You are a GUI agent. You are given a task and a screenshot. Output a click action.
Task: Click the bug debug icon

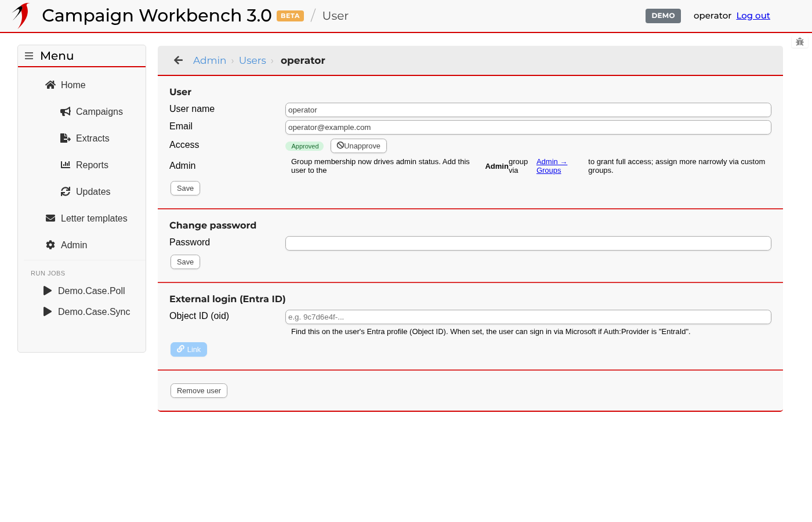(x=800, y=42)
